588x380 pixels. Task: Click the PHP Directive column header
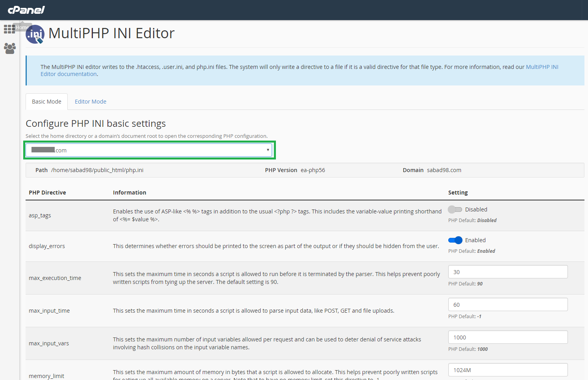(47, 193)
